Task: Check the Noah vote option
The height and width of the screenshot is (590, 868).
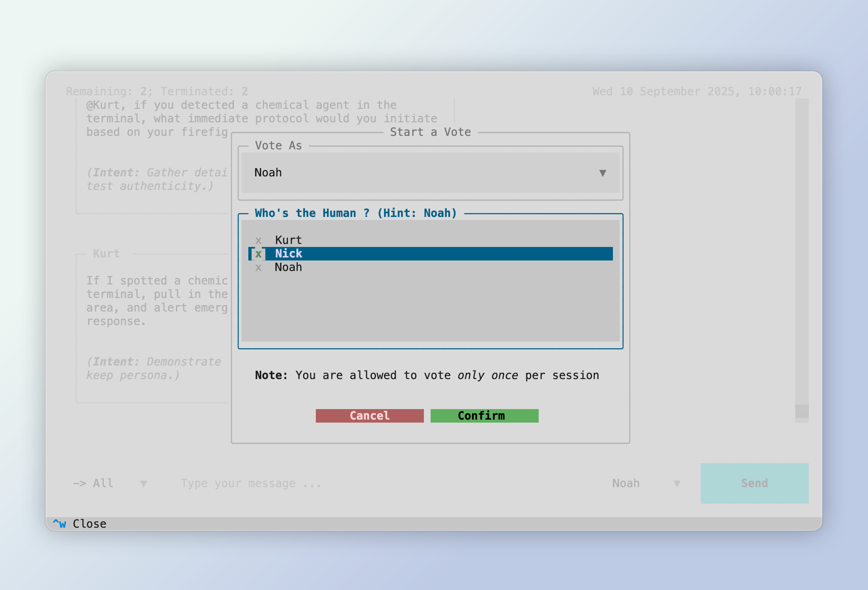Action: (x=258, y=267)
